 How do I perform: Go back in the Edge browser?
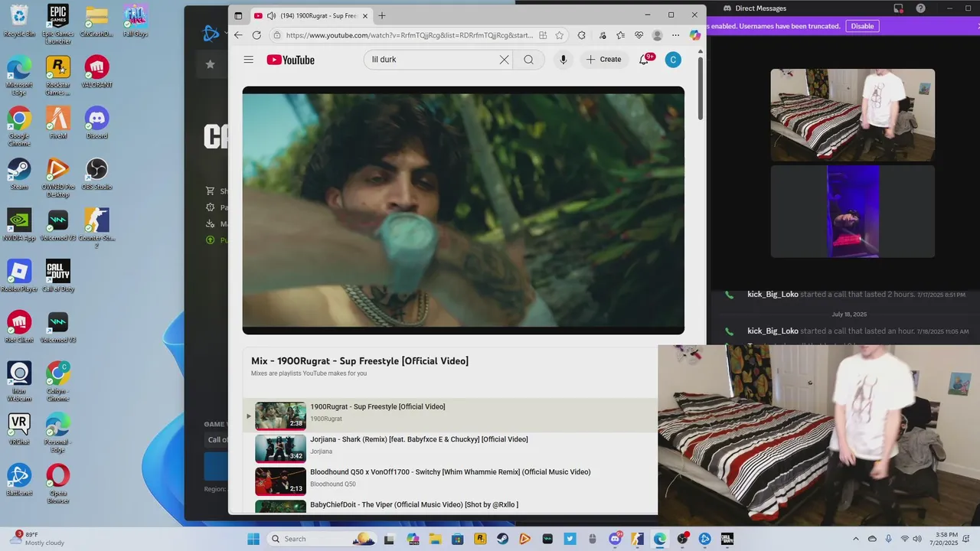tap(238, 35)
